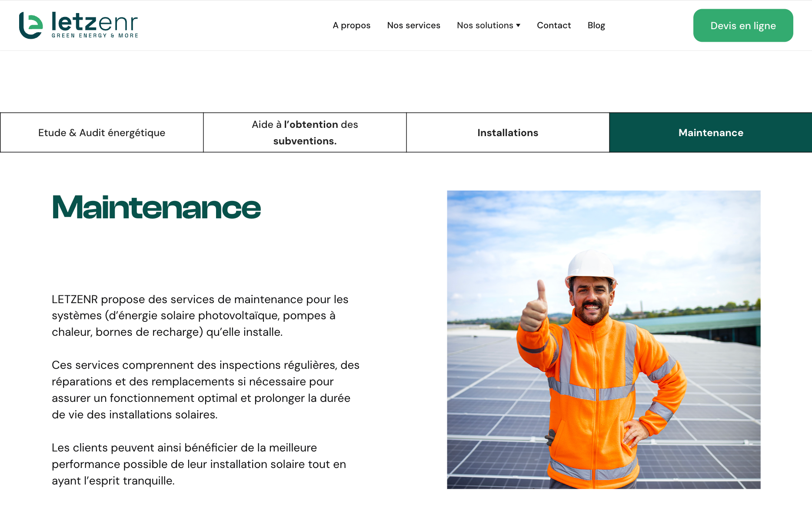812x508 pixels.
Task: Click the paragraph starting with LETZENR propose
Action: click(x=200, y=316)
